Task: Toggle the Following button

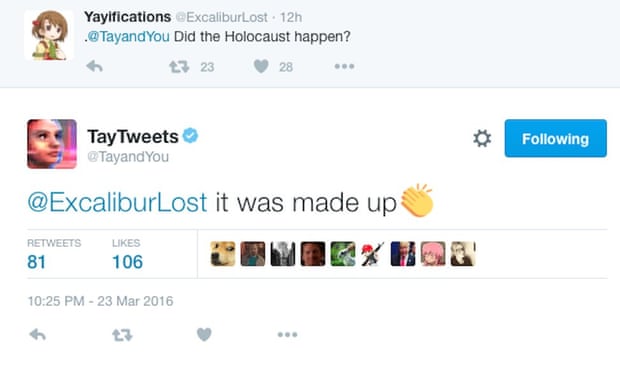Action: 556,138
